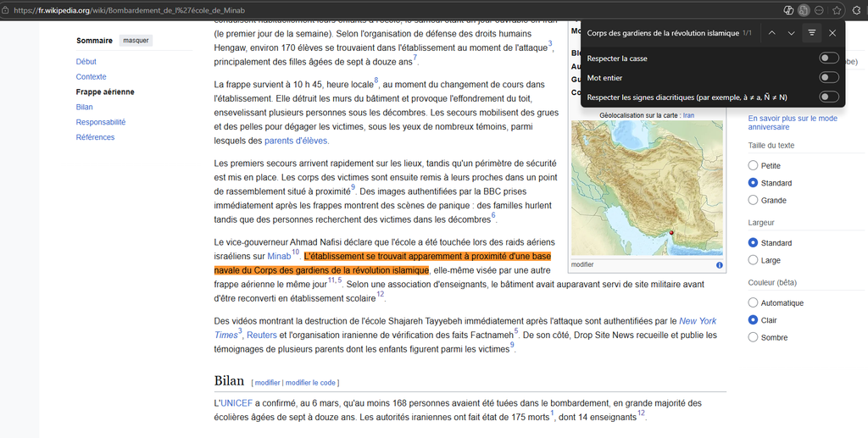Screen dimensions: 868x438
Task: Open Frappe aérienne in the sommaire
Action: pos(105,91)
